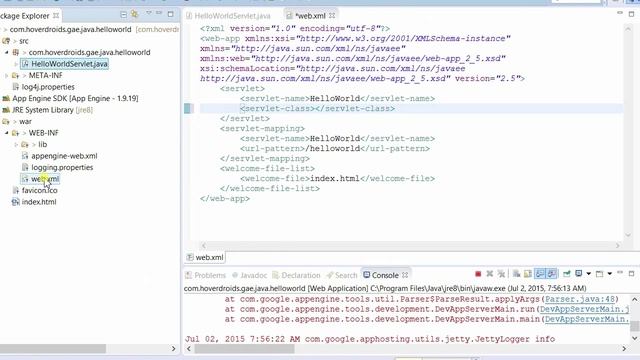Screen dimensions: 640x360
Task: Toggle Show Console When Standard Out Changes
Action: [x=540, y=274]
